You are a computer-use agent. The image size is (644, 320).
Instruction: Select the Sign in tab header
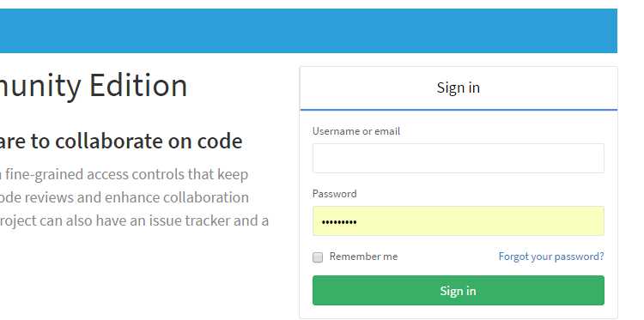pos(459,88)
